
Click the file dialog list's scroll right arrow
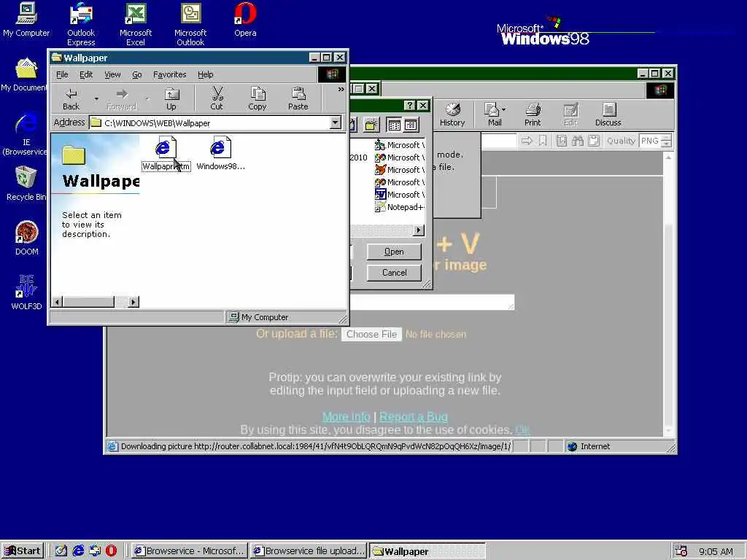pyautogui.click(x=418, y=230)
